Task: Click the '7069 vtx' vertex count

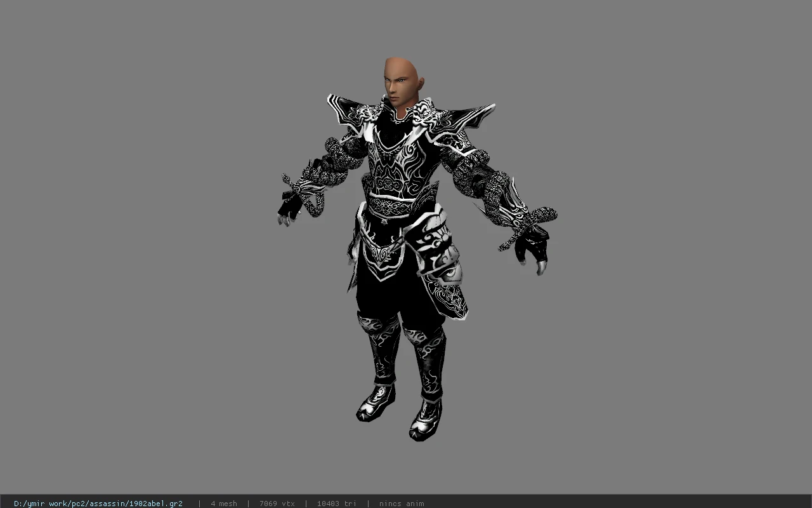Action: [277, 504]
